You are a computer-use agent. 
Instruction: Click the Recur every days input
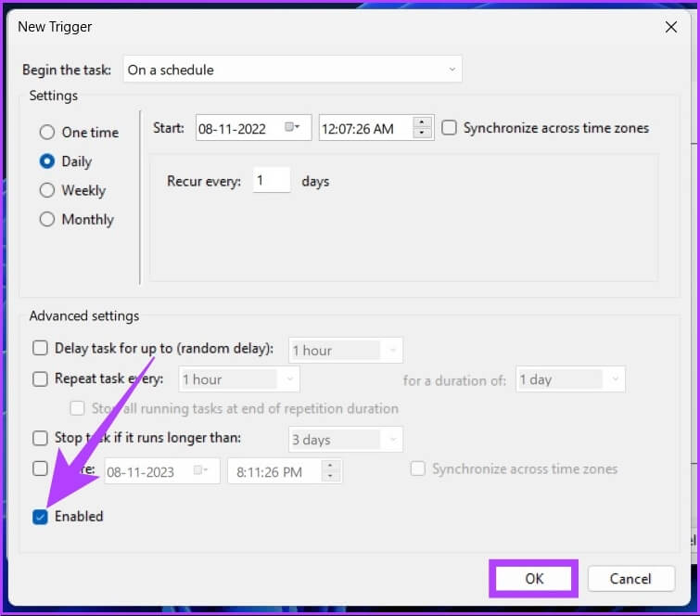click(272, 180)
